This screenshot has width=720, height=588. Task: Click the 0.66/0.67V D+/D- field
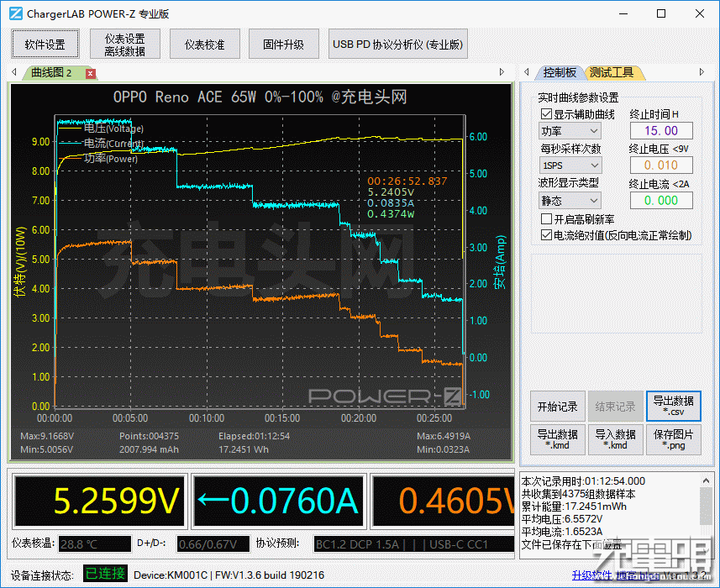pyautogui.click(x=213, y=544)
